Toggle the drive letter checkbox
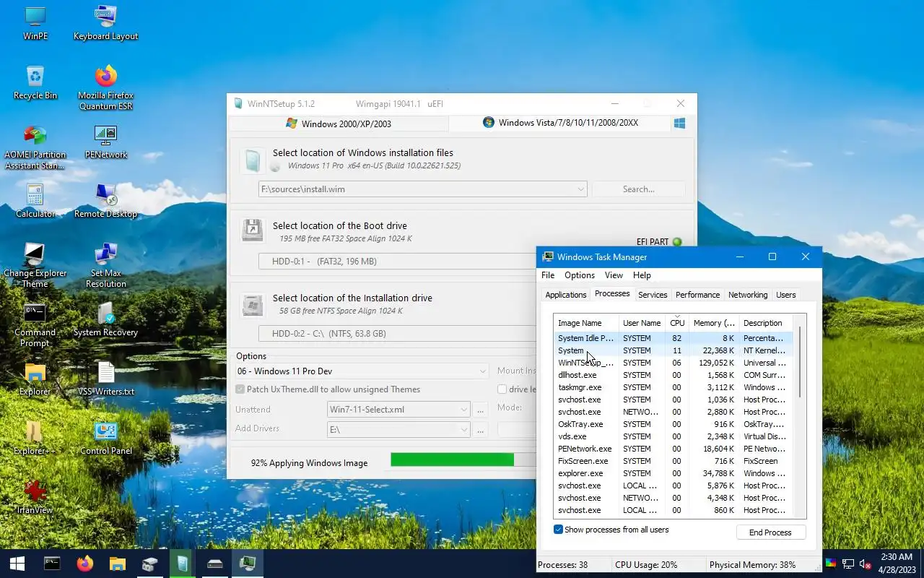The width and height of the screenshot is (924, 578). [x=502, y=389]
